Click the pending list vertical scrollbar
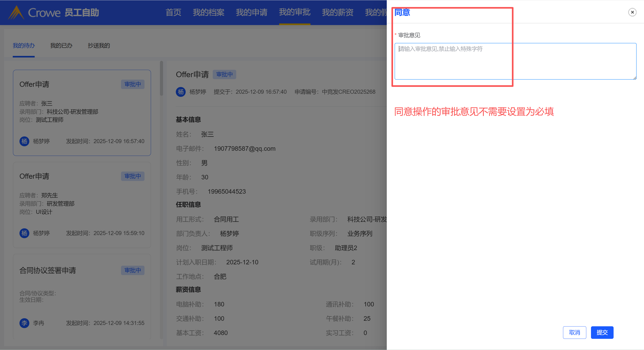 [x=162, y=79]
